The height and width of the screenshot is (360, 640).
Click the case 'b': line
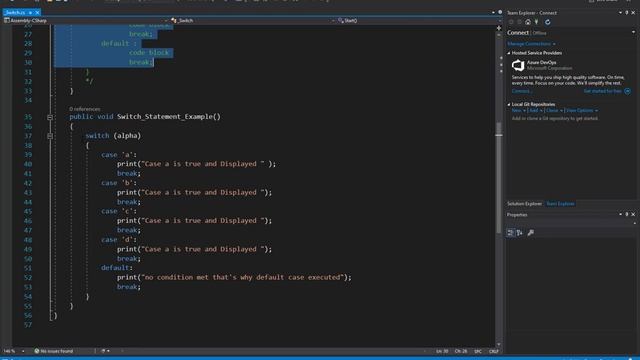[119, 183]
